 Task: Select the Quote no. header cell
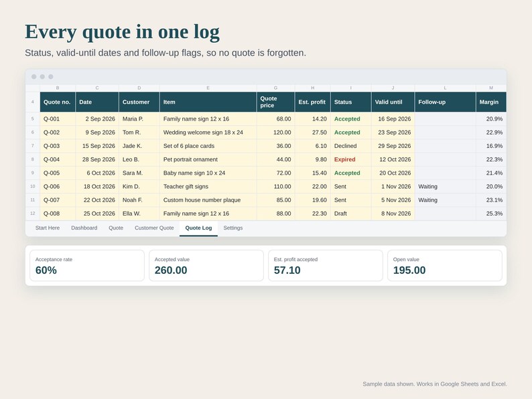click(58, 102)
